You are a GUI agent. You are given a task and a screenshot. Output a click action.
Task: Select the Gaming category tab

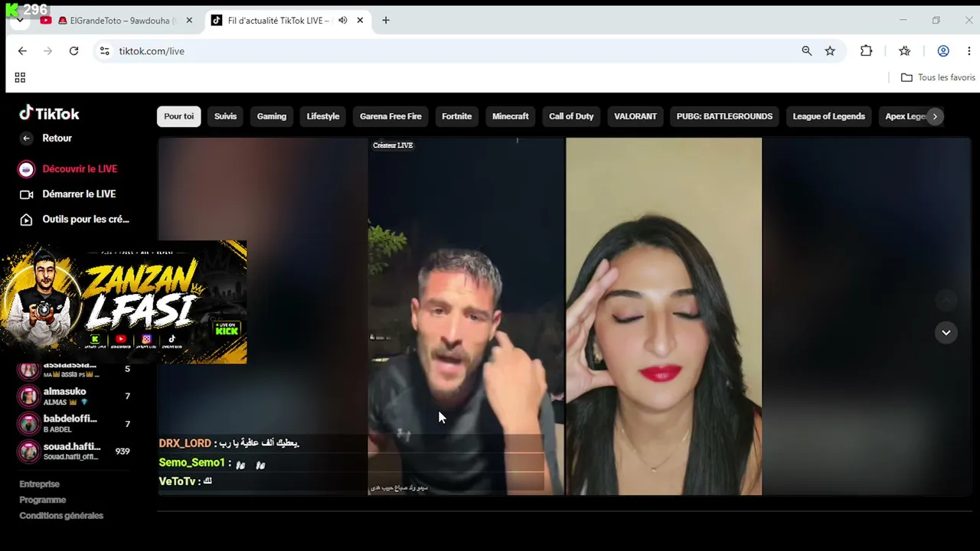pyautogui.click(x=272, y=116)
